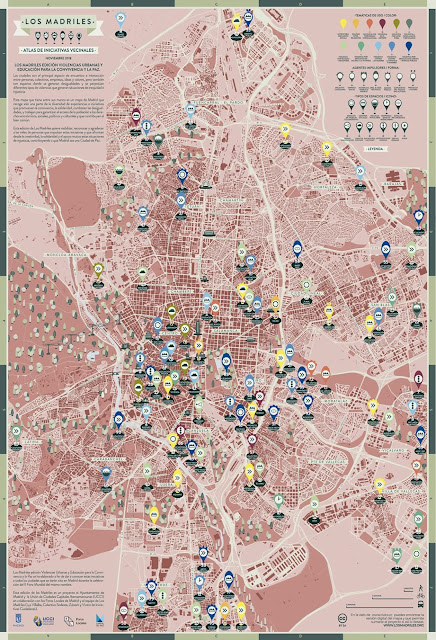Open the www.losmadriles.org link
The width and height of the screenshot is (436, 640).
tap(404, 624)
